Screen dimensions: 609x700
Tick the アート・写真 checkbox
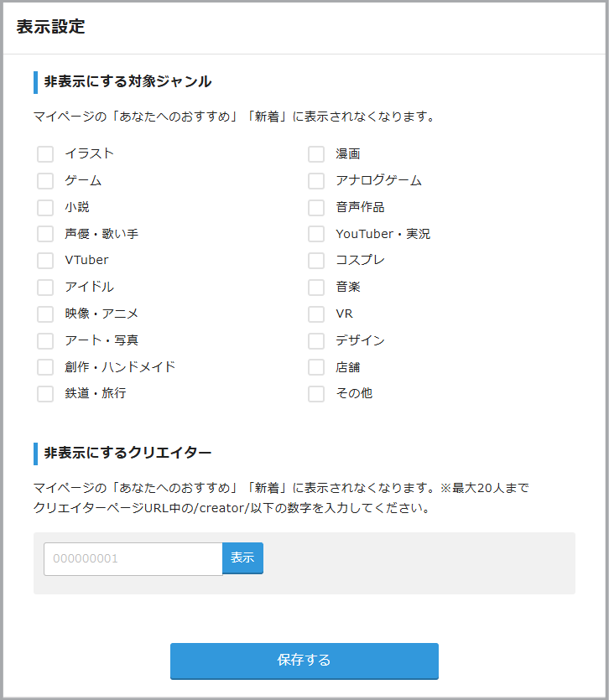(x=45, y=341)
